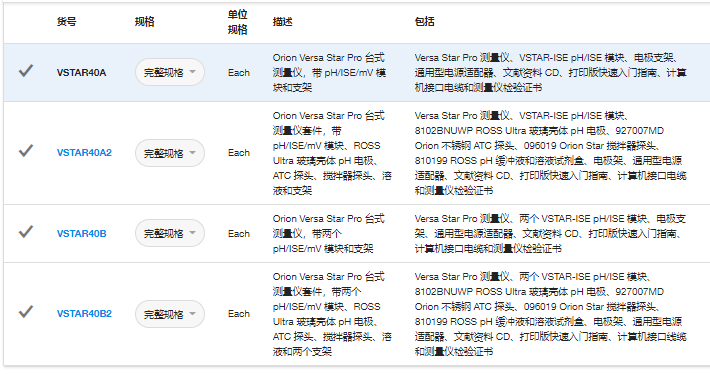
Task: Click the description text of the VSTAR40B row
Action: tap(329, 234)
